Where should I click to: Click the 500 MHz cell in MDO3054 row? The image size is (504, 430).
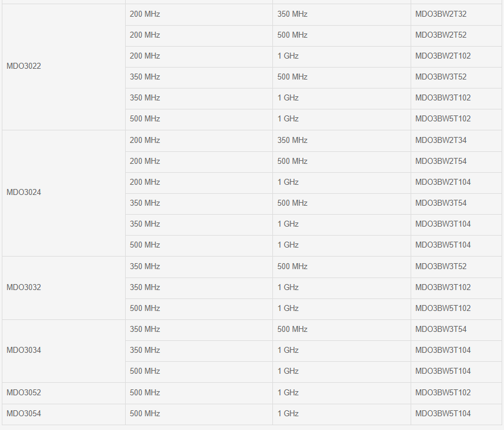(x=145, y=414)
